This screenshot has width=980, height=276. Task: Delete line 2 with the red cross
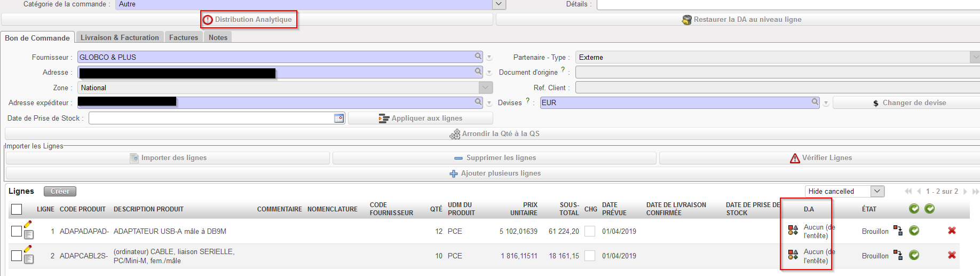[x=951, y=255]
